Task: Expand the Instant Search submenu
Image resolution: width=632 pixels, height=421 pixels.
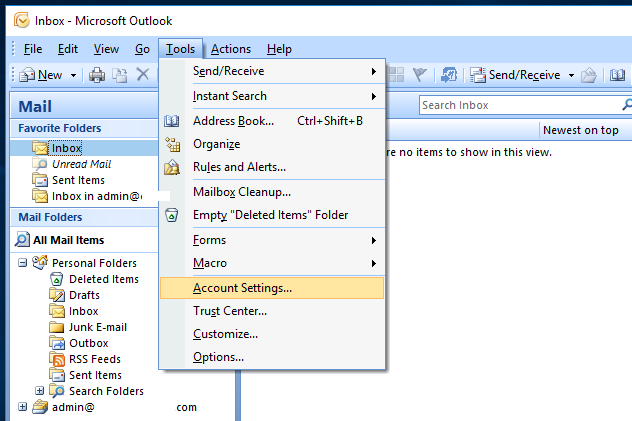Action: pyautogui.click(x=374, y=96)
